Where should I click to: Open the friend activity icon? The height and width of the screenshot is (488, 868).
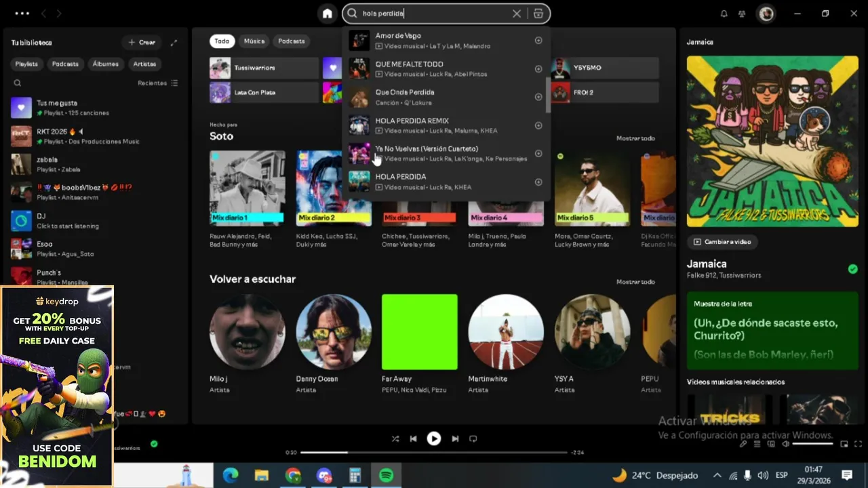click(742, 14)
